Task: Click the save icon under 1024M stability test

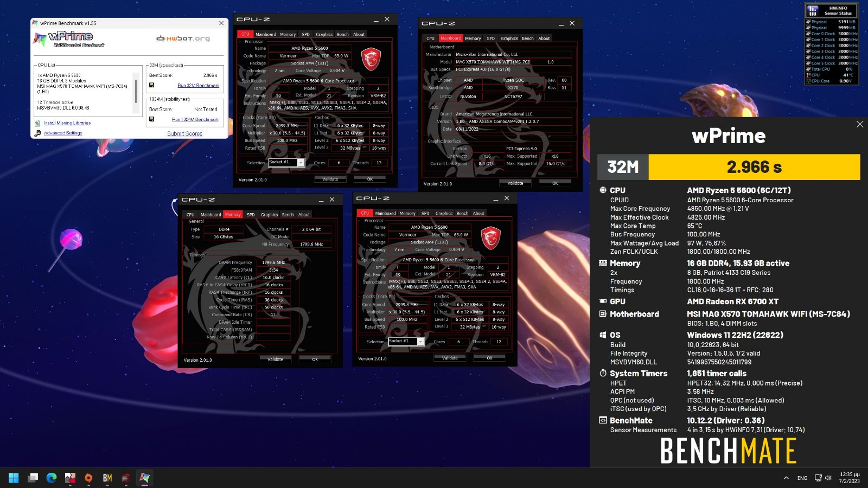Action: [x=151, y=119]
